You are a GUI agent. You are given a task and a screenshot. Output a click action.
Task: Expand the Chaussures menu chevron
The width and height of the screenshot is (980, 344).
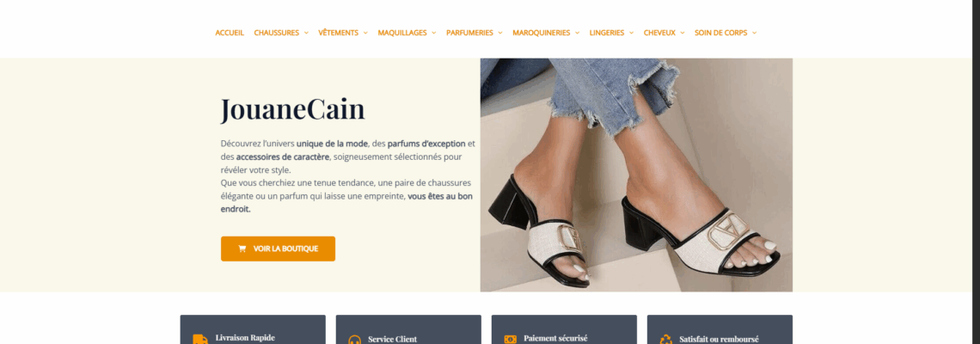(x=306, y=34)
